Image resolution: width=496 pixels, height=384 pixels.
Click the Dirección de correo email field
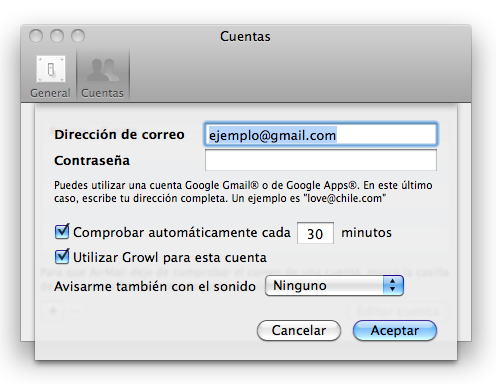[321, 134]
